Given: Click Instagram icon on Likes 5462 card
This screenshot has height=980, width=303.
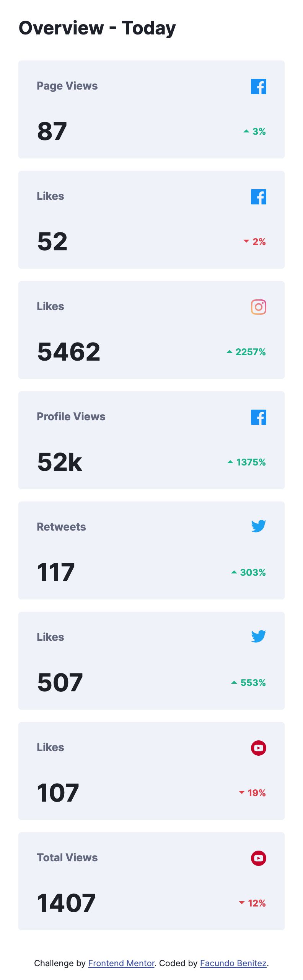Looking at the screenshot, I should pos(259,307).
